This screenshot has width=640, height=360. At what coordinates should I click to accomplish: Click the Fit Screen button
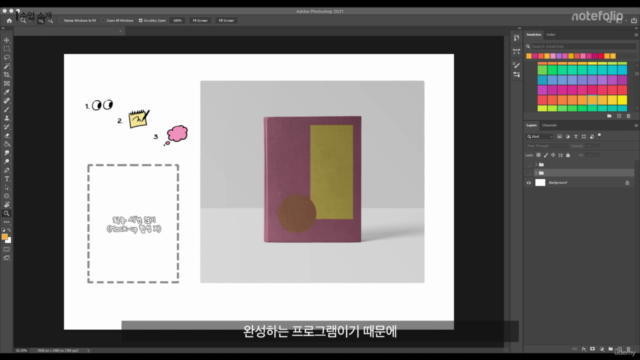200,20
